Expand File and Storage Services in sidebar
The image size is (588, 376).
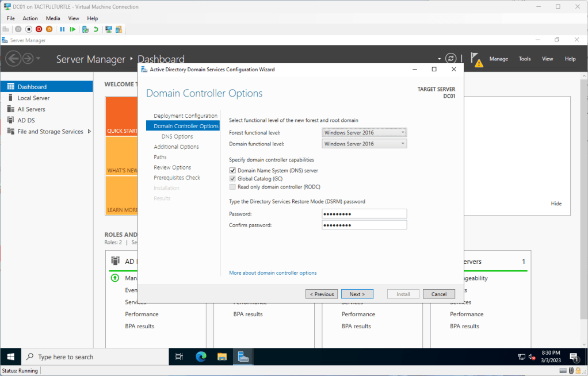[x=89, y=132]
